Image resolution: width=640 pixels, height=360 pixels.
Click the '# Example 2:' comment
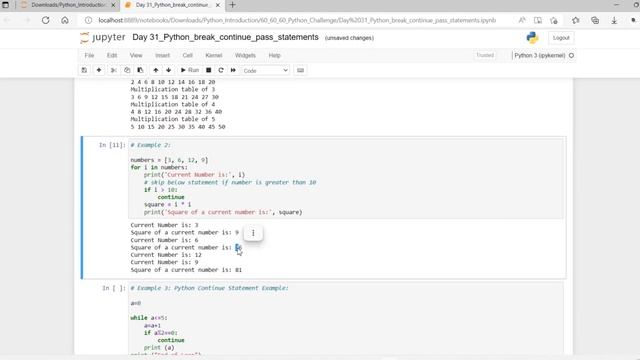pos(151,145)
